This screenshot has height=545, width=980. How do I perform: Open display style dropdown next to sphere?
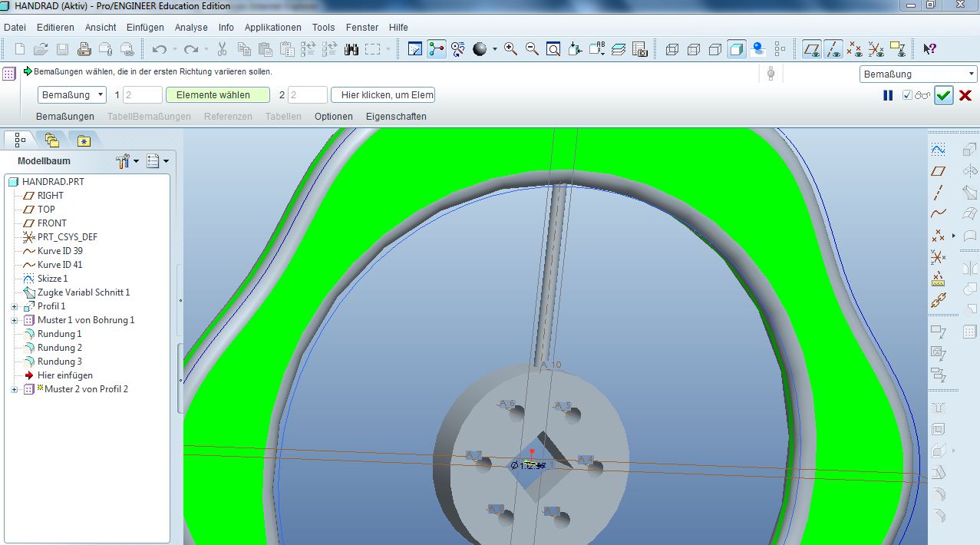[x=495, y=49]
